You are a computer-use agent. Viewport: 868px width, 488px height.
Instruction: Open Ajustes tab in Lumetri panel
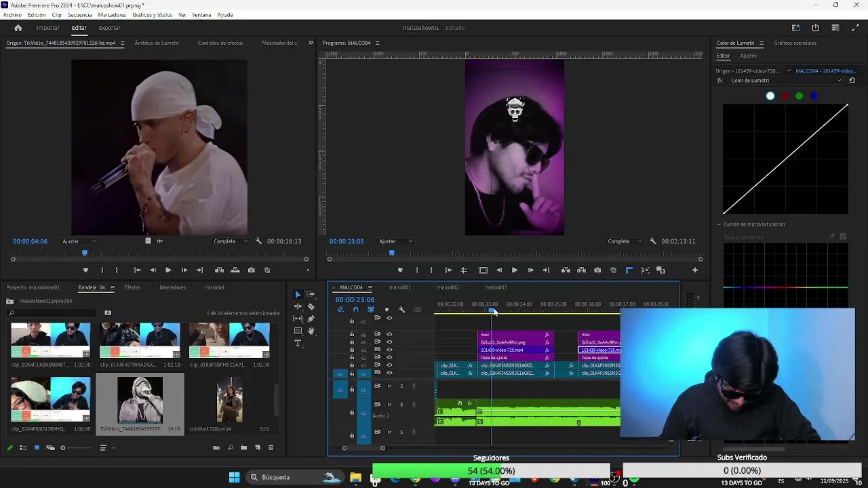[748, 56]
